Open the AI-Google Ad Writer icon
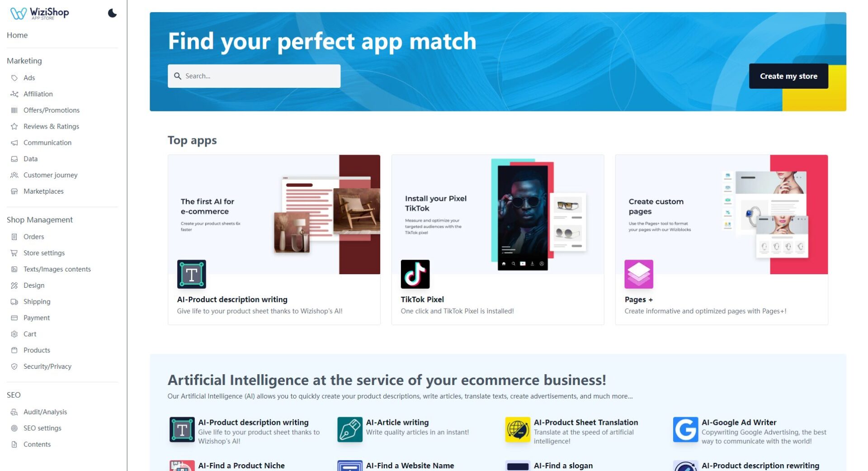The width and height of the screenshot is (868, 471). (685, 430)
